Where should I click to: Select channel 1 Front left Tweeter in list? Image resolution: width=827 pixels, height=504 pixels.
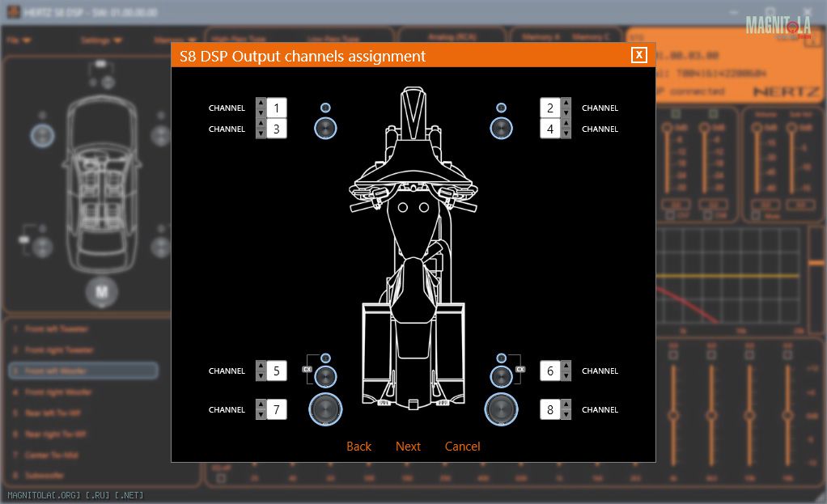(51, 329)
